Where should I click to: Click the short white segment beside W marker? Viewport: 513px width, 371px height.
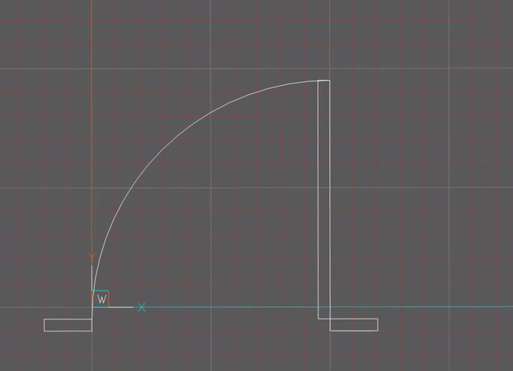[121, 307]
